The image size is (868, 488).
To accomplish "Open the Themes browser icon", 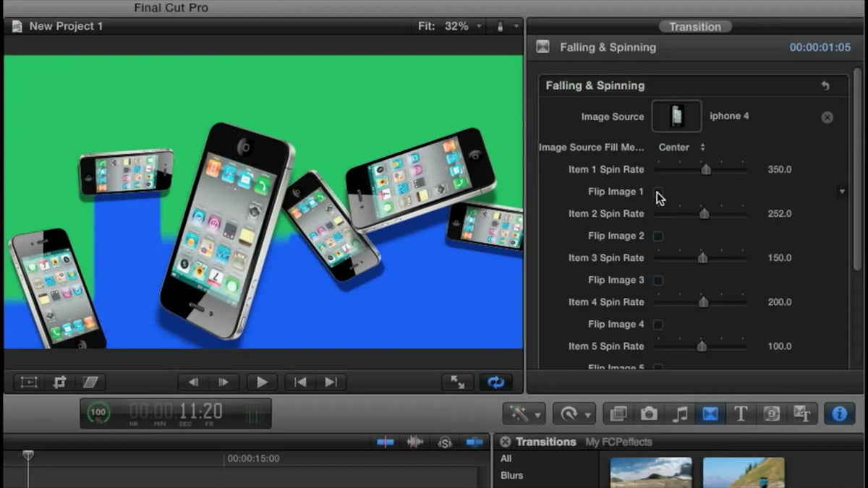I will click(802, 414).
